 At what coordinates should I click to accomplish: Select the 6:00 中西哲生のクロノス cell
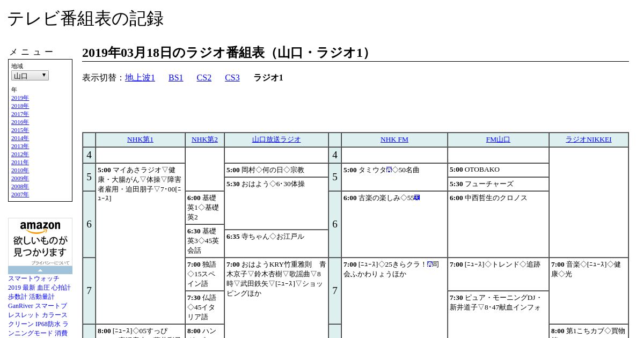498,224
